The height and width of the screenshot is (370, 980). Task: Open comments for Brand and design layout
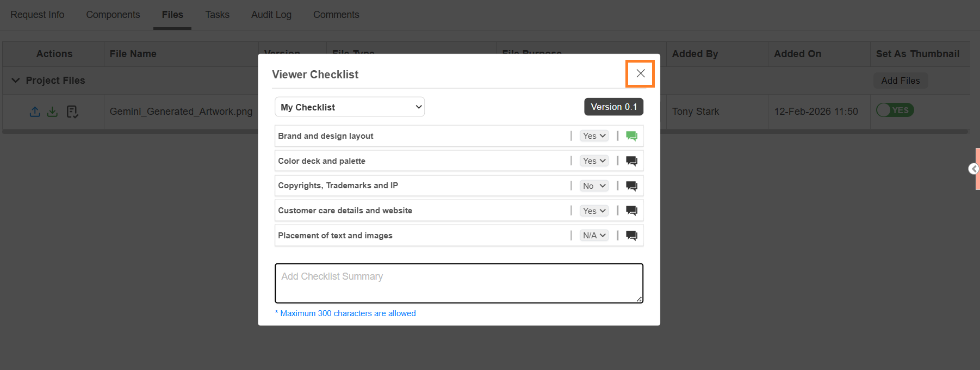pyautogui.click(x=631, y=136)
